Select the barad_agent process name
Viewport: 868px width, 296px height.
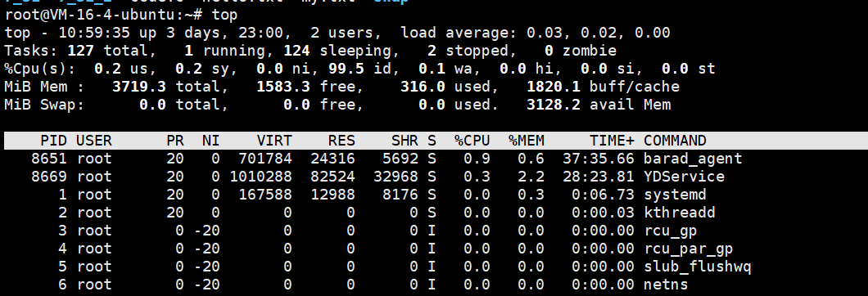(693, 159)
